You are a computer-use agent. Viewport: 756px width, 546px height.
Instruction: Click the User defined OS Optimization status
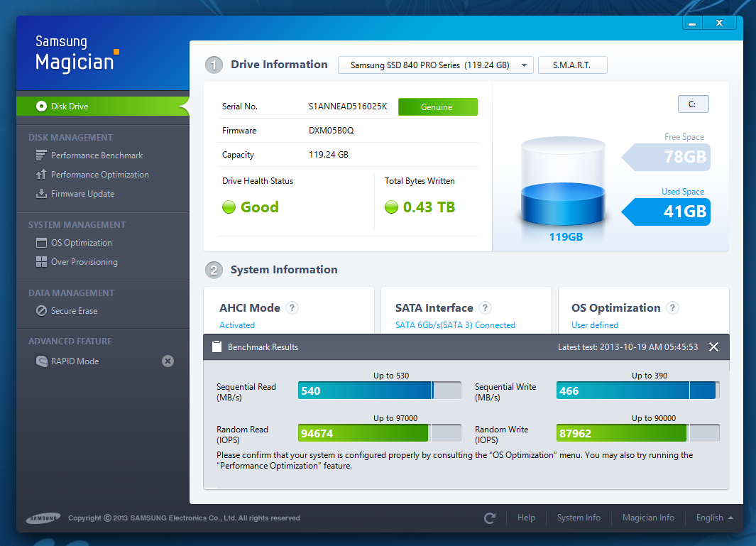click(594, 325)
